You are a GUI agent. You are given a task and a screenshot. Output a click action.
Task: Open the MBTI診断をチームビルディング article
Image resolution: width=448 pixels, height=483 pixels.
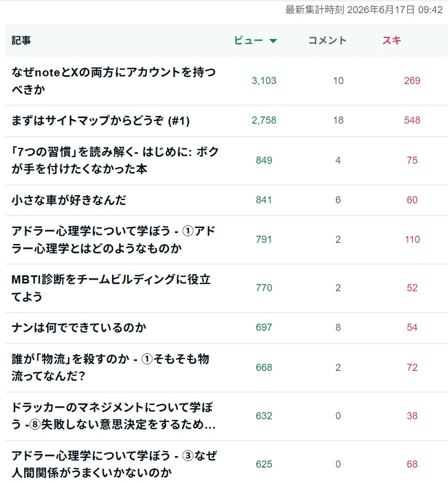click(x=111, y=288)
